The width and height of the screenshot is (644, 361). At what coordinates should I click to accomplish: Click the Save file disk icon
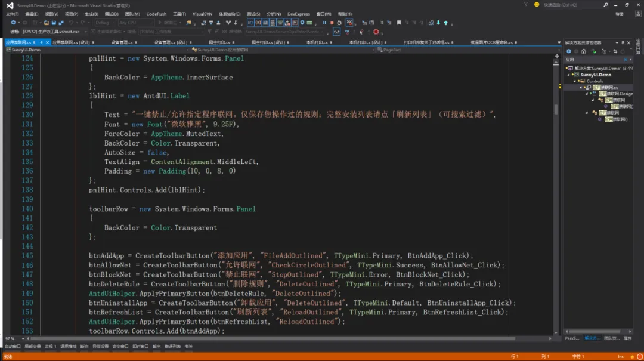[54, 23]
